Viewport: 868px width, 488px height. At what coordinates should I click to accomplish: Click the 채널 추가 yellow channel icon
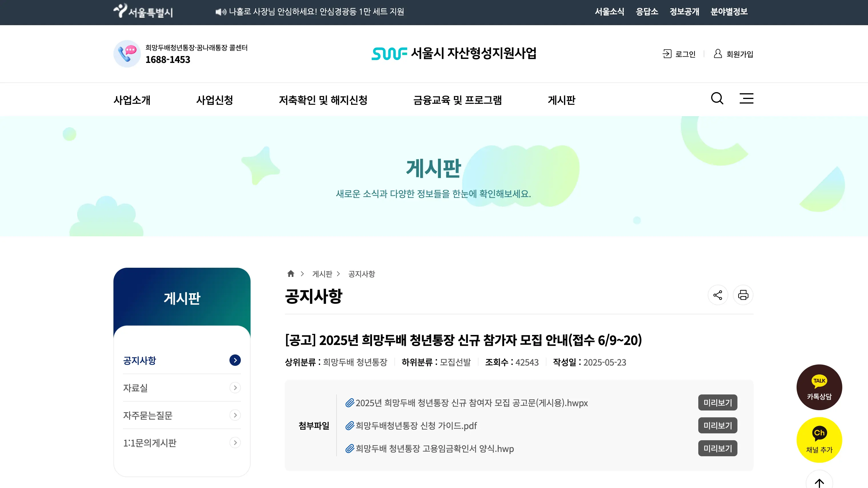pyautogui.click(x=819, y=440)
